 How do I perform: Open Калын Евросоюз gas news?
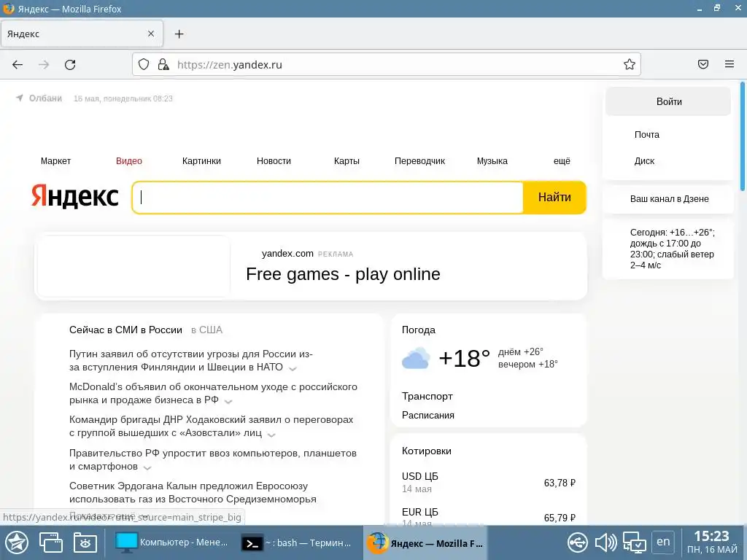point(193,492)
